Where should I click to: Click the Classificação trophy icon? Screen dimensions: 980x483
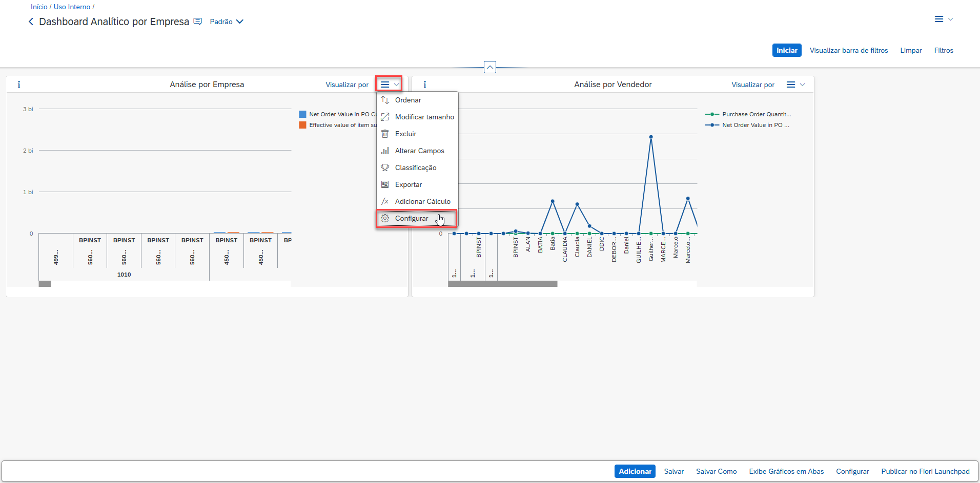(385, 167)
